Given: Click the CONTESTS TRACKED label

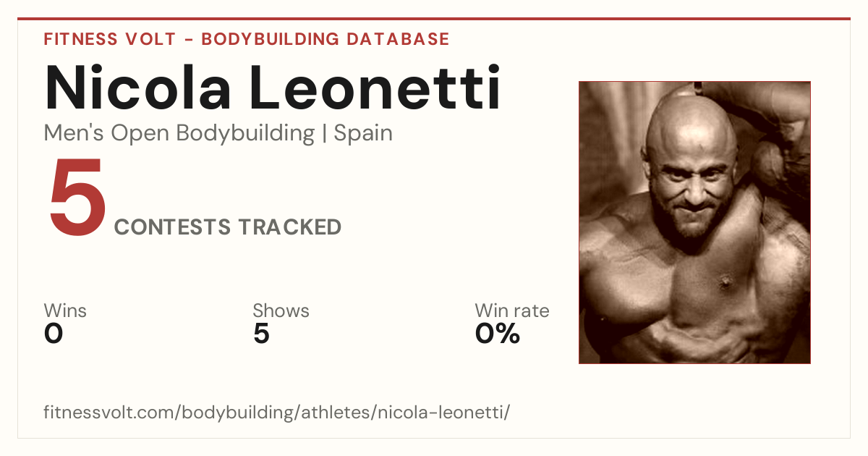Looking at the screenshot, I should tap(228, 227).
